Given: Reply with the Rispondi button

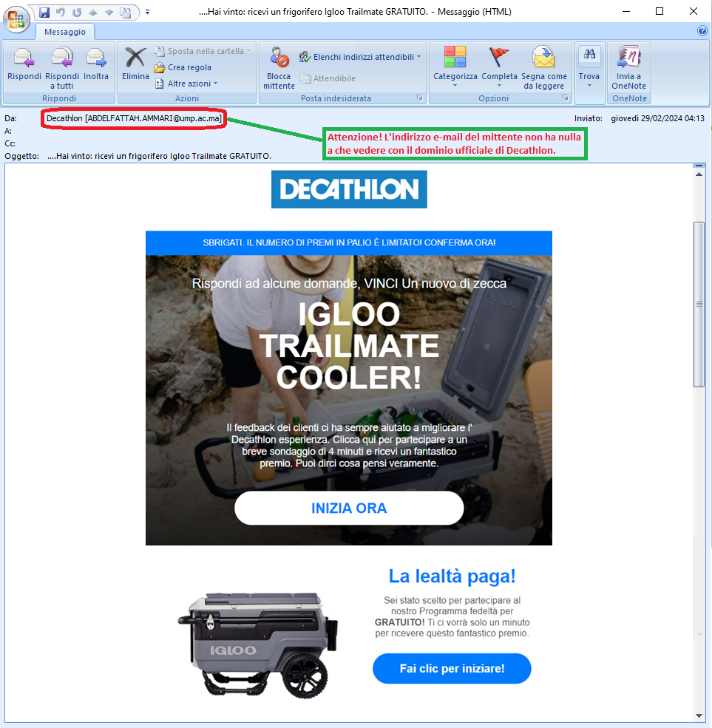Looking at the screenshot, I should tap(24, 64).
